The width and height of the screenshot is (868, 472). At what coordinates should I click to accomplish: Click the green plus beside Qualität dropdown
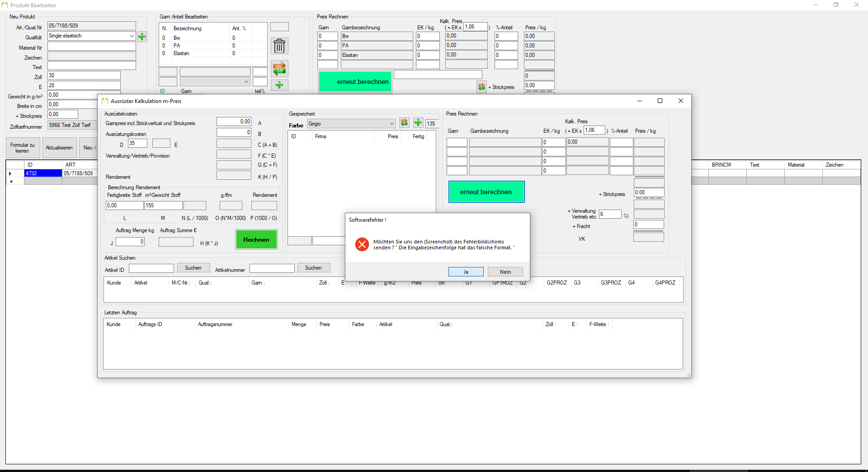click(x=142, y=37)
